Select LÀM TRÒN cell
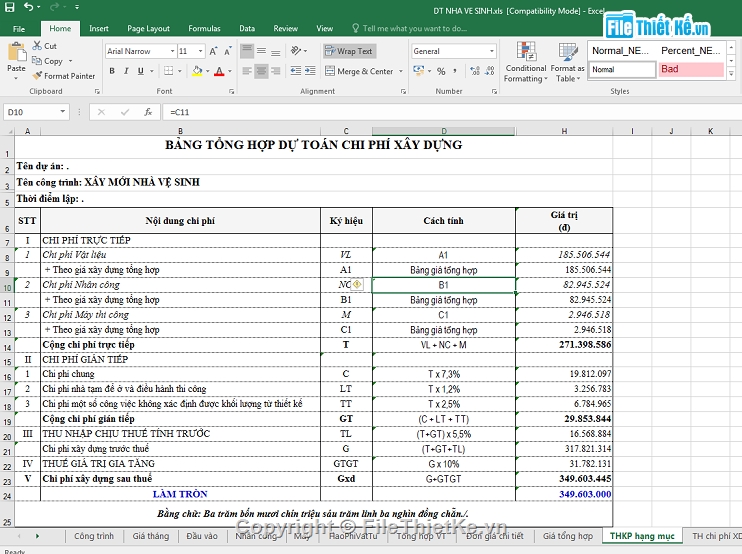The height and width of the screenshot is (554, 742). [180, 493]
